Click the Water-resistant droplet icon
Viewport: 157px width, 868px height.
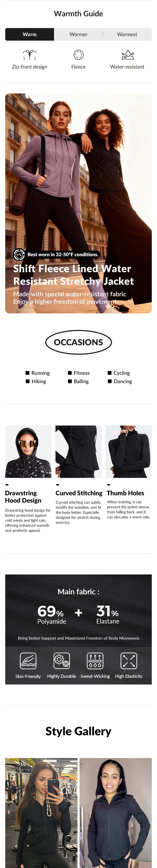click(127, 55)
